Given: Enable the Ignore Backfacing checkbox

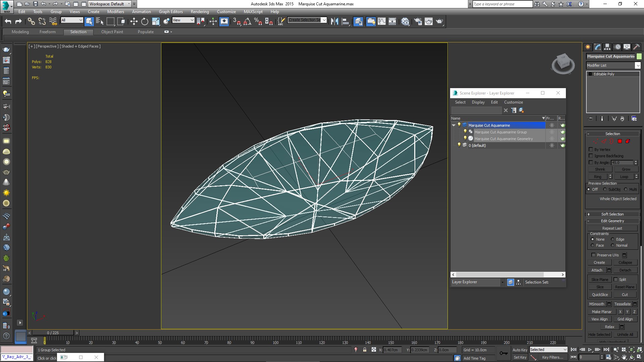Looking at the screenshot, I should pos(591,156).
